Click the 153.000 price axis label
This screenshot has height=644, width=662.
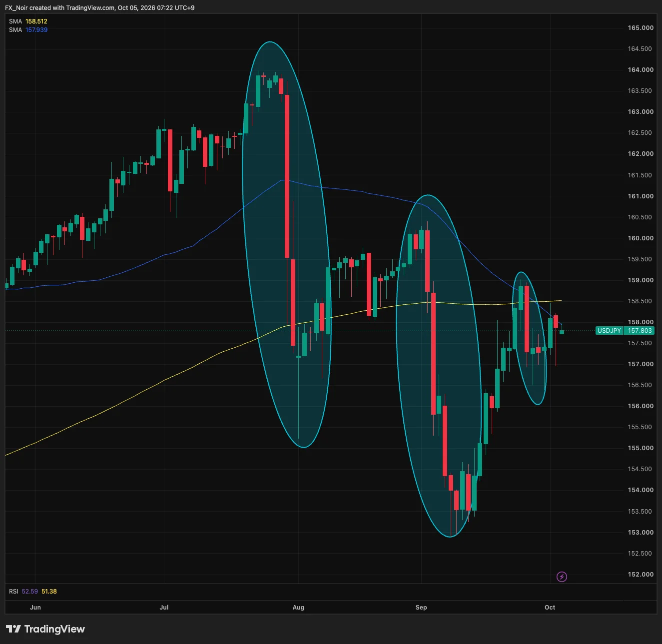point(641,533)
